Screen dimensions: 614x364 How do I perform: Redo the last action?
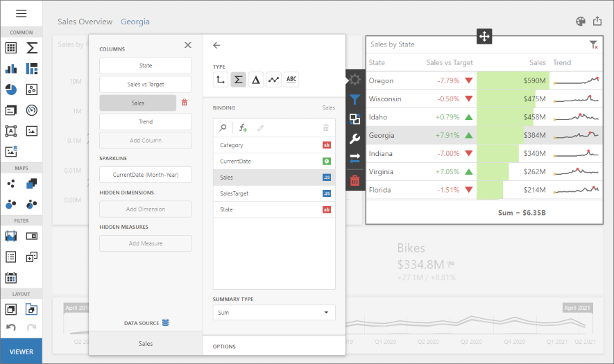pos(32,327)
